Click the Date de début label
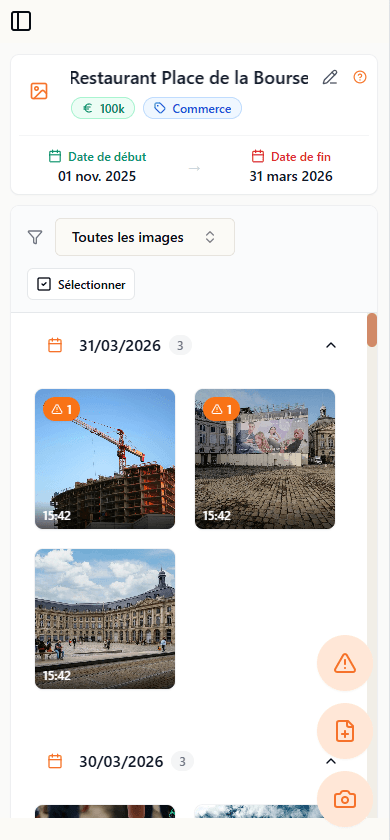 pos(107,157)
